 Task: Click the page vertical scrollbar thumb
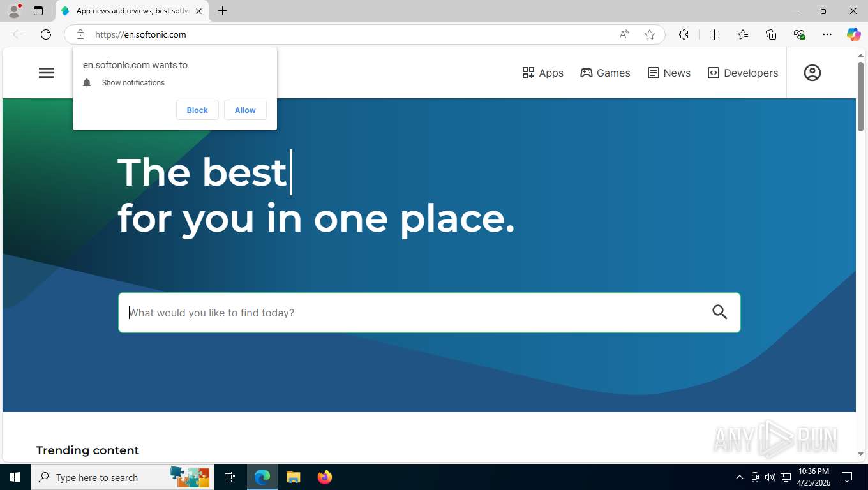point(860,97)
